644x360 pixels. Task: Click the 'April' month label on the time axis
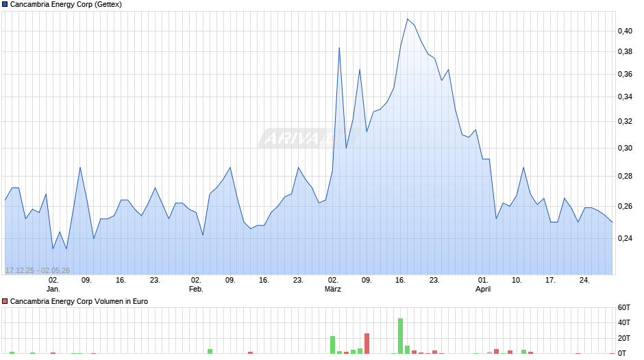483,289
